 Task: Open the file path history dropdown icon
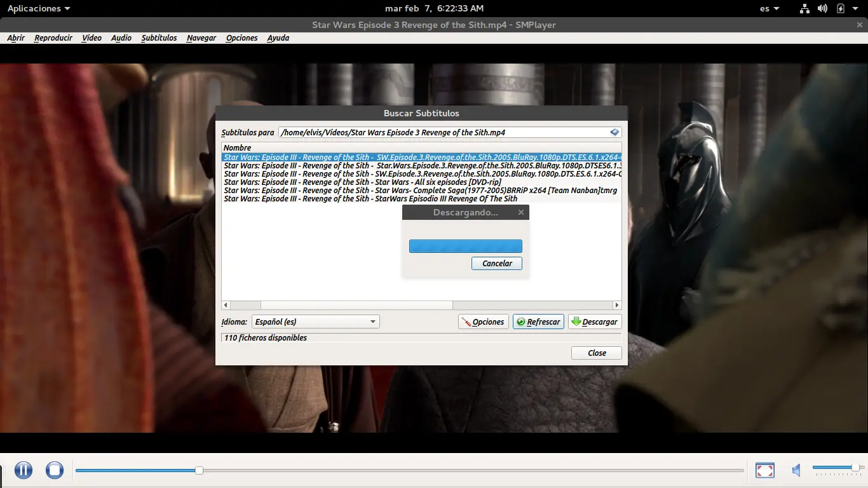point(614,132)
